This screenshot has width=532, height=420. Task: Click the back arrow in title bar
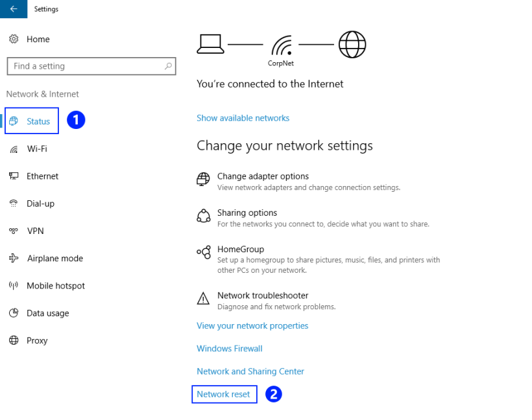[x=14, y=9]
